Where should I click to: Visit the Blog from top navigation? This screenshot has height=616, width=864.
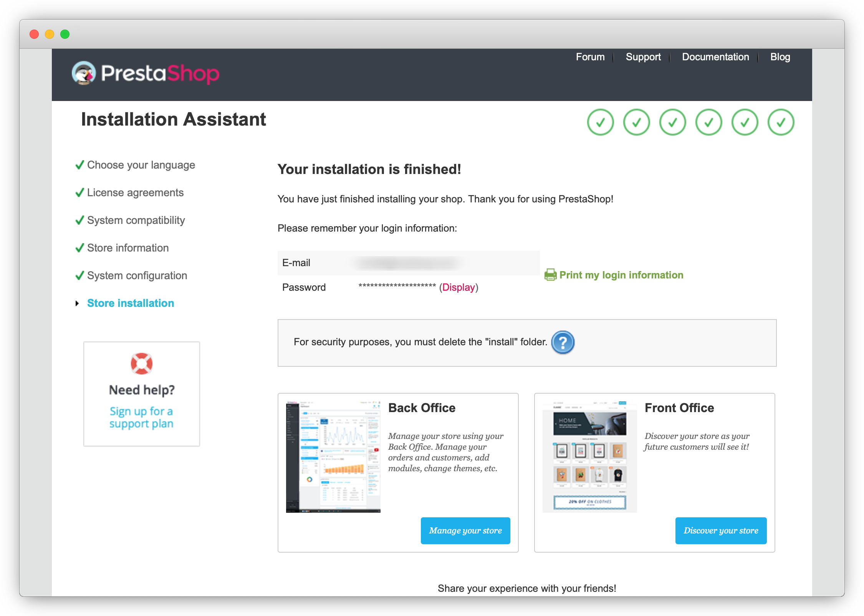780,57
